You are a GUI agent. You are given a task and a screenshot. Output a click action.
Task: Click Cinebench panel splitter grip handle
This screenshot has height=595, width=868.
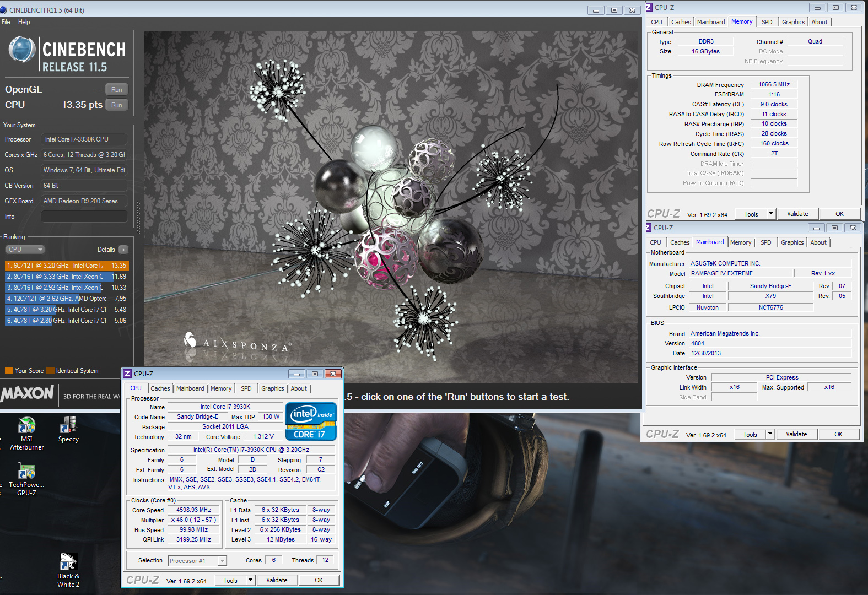pos(139,218)
